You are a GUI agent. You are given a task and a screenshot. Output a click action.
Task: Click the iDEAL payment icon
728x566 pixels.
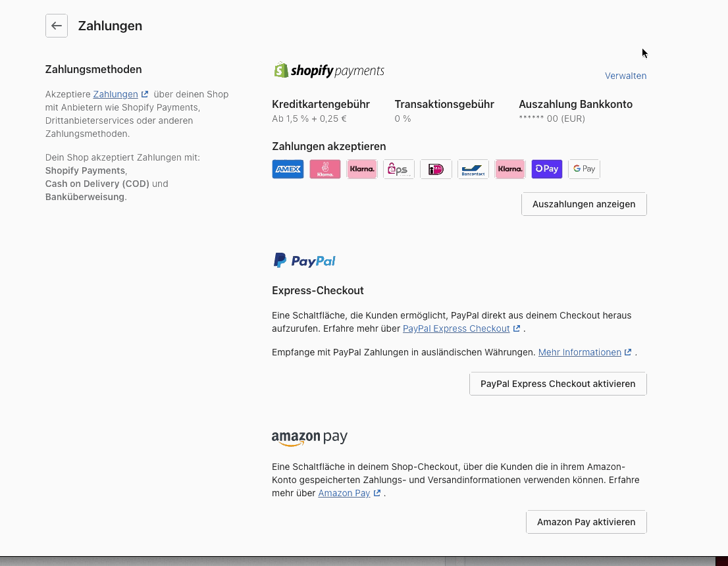[436, 169]
